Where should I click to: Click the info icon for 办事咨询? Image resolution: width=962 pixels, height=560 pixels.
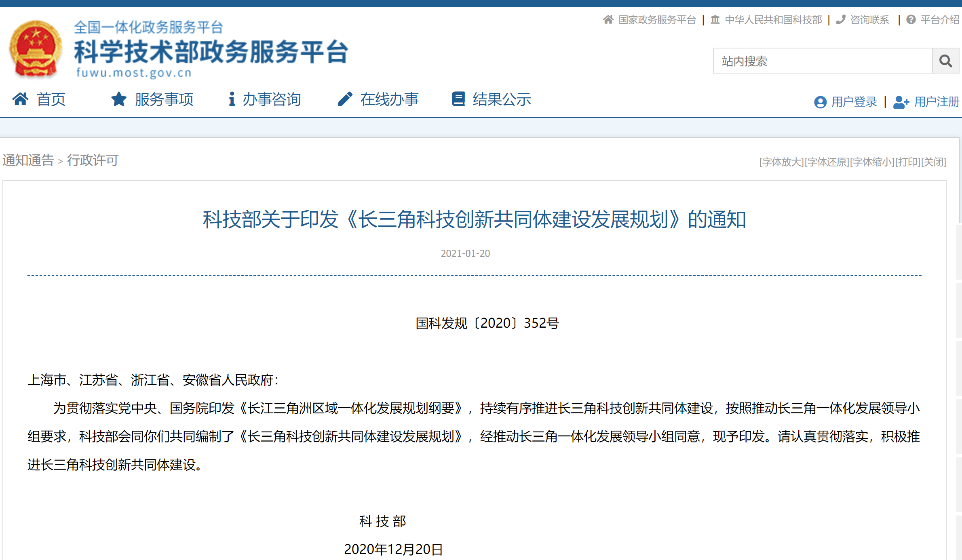point(232,99)
